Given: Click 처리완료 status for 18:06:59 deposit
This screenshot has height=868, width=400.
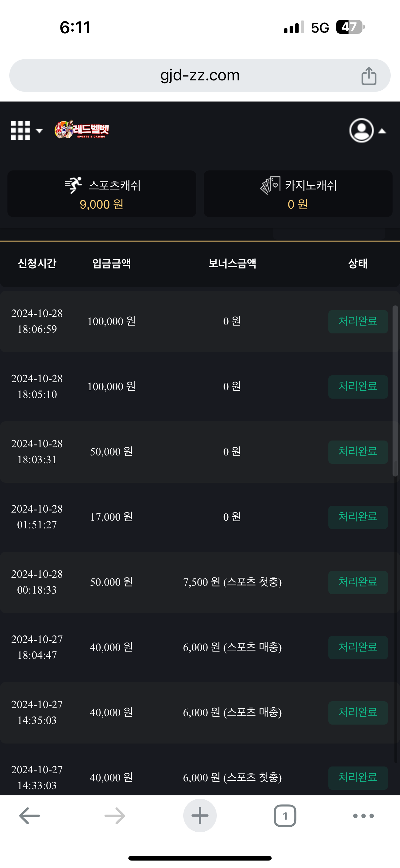Looking at the screenshot, I should click(358, 321).
